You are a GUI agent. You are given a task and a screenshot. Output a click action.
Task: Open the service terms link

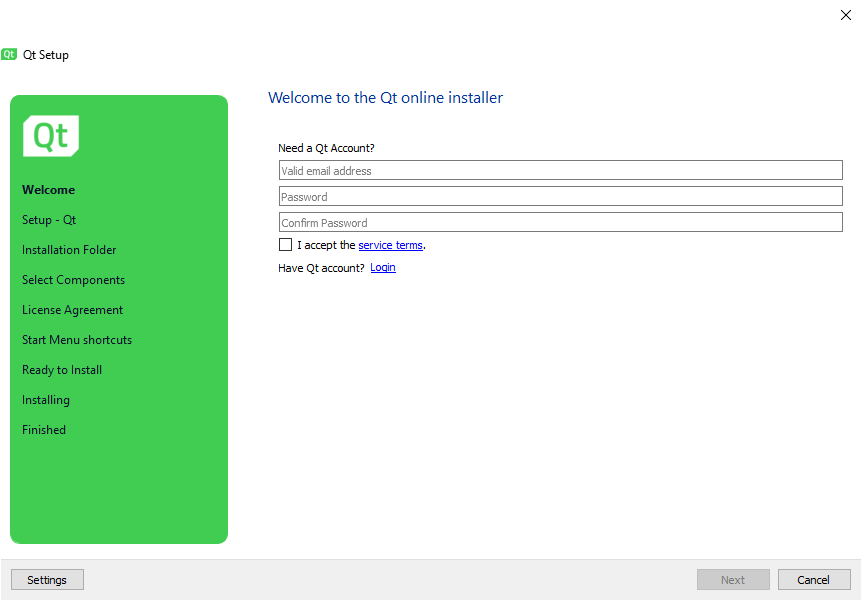click(x=390, y=245)
